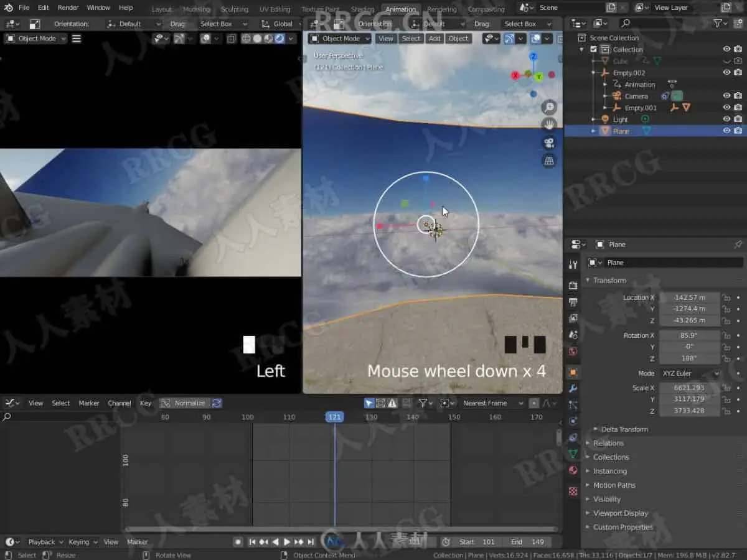Jump to the animation end frame

click(311, 542)
